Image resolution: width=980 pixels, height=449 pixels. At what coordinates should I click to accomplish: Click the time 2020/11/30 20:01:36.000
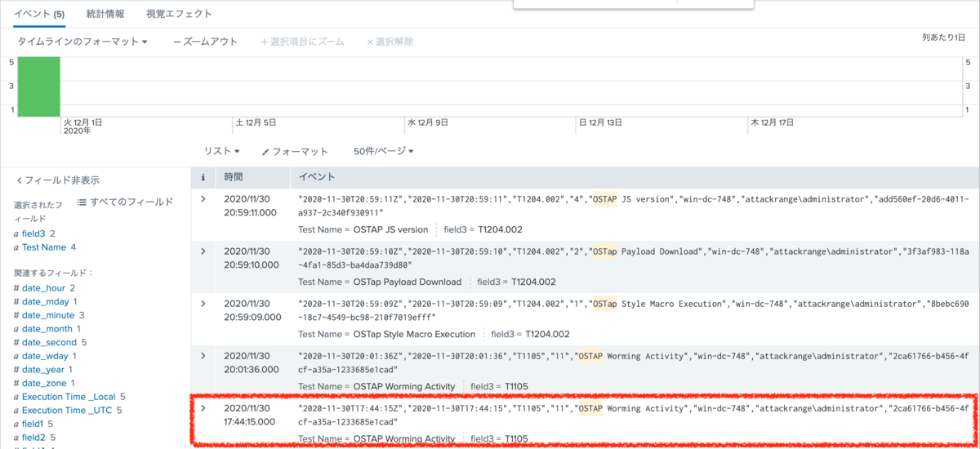point(252,362)
